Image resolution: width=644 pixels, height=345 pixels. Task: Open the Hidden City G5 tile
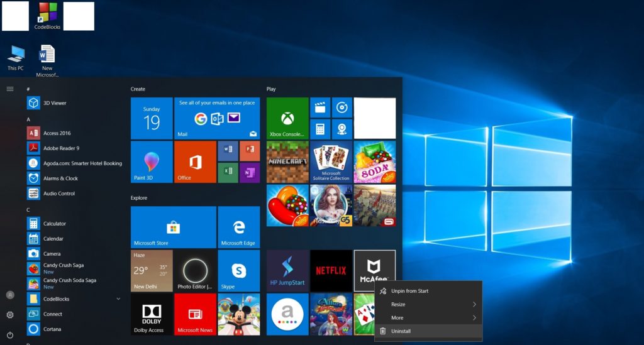coord(331,205)
